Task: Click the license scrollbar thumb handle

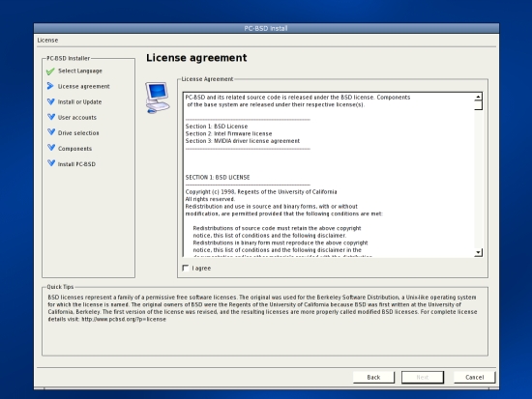Action: tap(478, 105)
